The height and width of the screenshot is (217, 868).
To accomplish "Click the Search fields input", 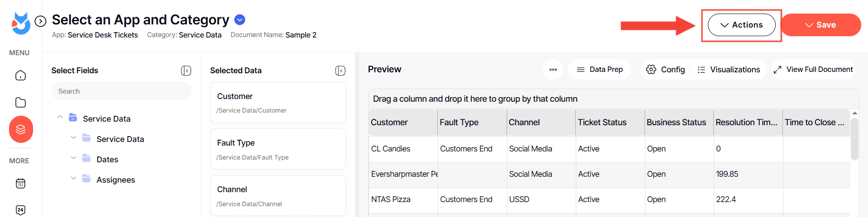I will 121,91.
